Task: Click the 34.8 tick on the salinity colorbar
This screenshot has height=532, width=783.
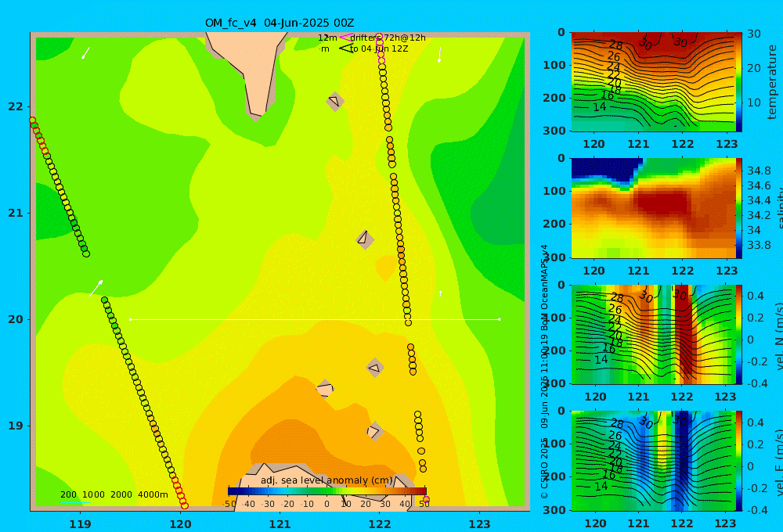Action: pos(759,171)
